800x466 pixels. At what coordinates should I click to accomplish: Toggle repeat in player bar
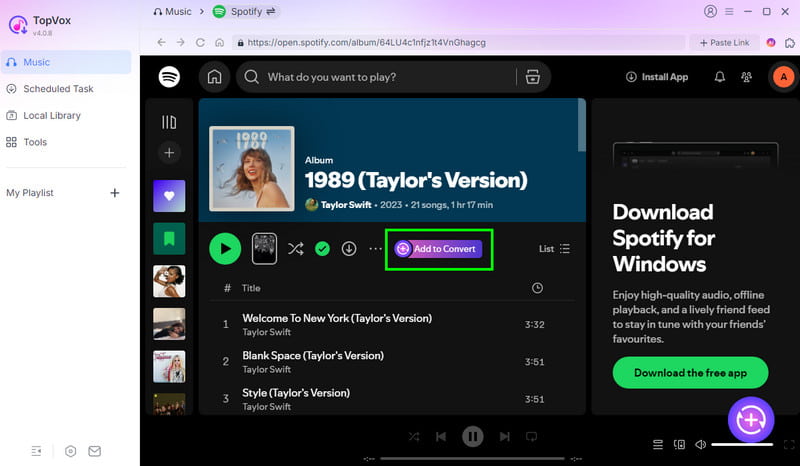532,436
